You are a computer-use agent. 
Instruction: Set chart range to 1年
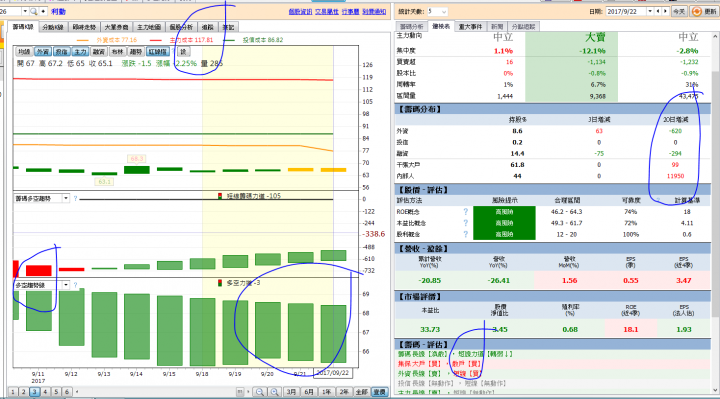(326, 392)
